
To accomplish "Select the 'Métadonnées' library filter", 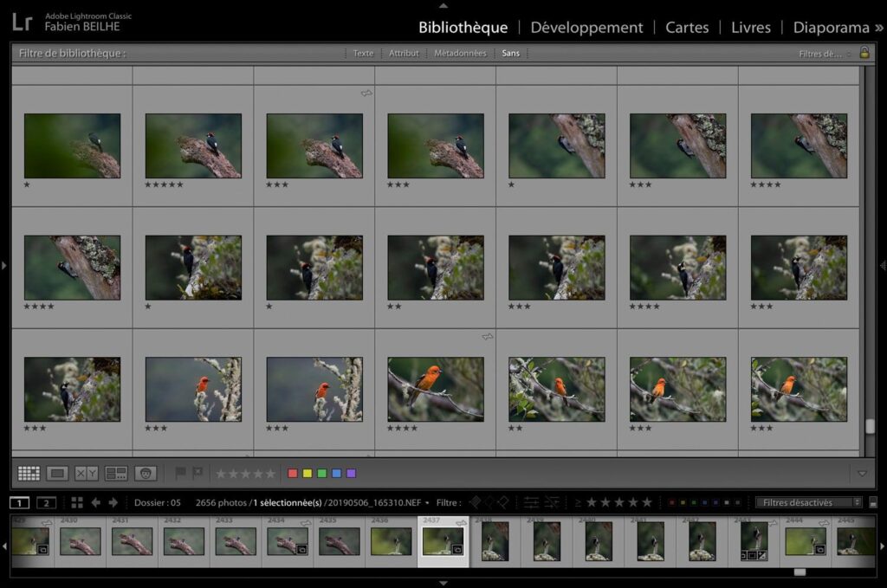I will point(460,54).
